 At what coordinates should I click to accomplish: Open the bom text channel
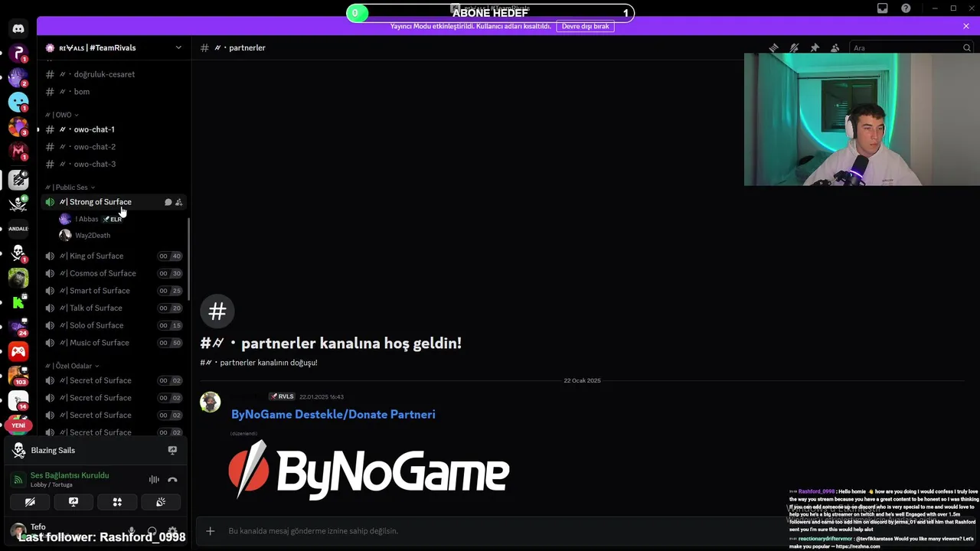[x=113, y=92]
